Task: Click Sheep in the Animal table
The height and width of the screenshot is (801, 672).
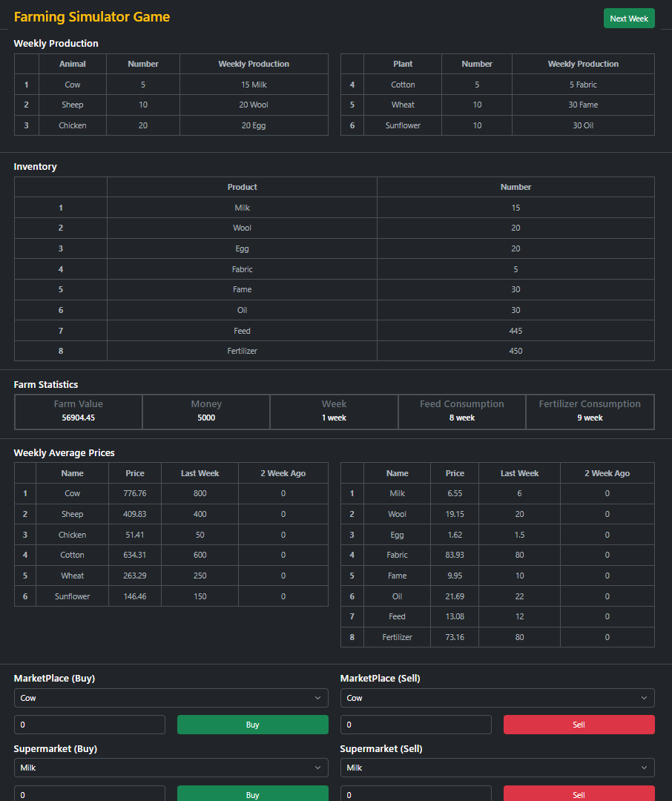Action: pyautogui.click(x=72, y=105)
